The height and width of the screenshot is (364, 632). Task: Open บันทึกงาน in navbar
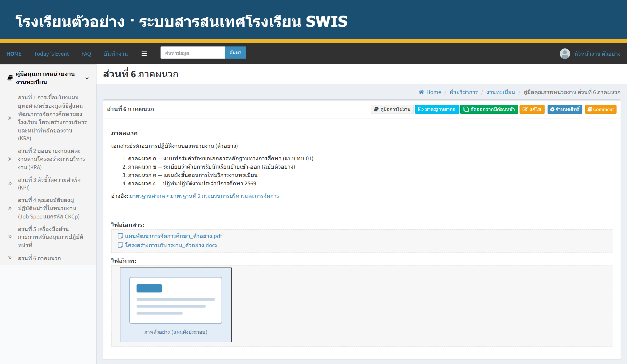tap(116, 54)
